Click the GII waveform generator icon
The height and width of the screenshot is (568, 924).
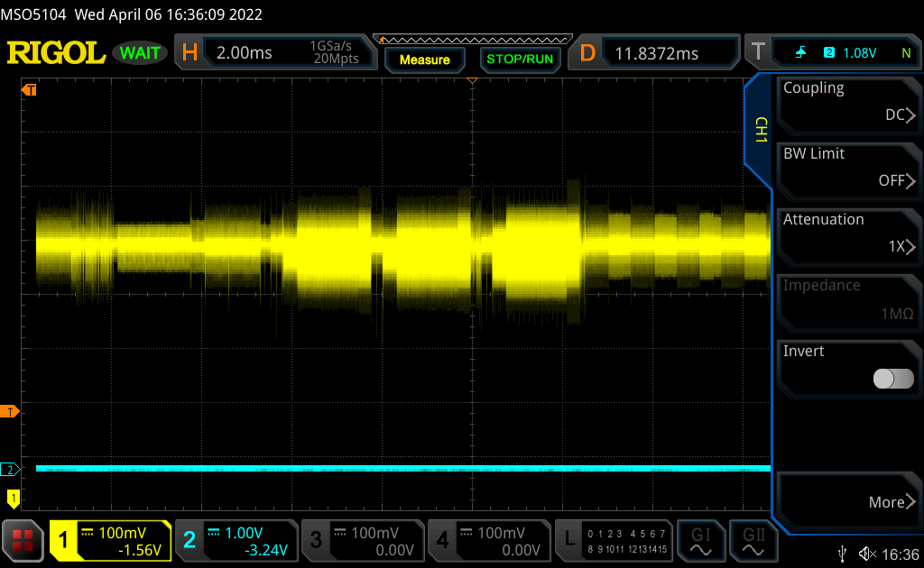tap(751, 540)
